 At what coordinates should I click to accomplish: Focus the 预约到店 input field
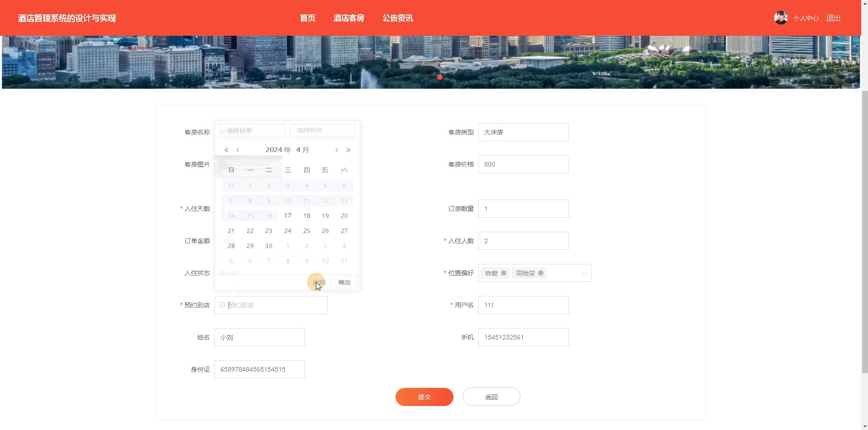(x=271, y=305)
